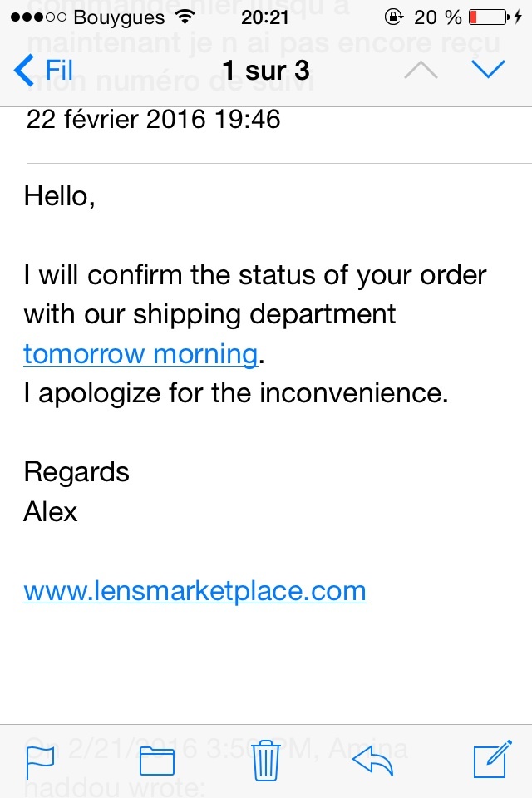Tap the signal strength dots
This screenshot has height=798, width=532.
click(x=35, y=17)
